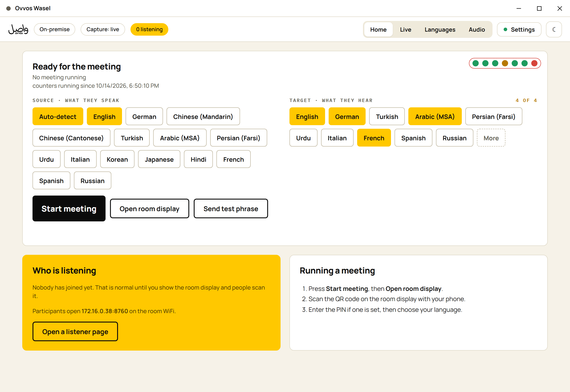This screenshot has height=392, width=570.
Task: Click the status dots indicator pill
Action: [505, 63]
